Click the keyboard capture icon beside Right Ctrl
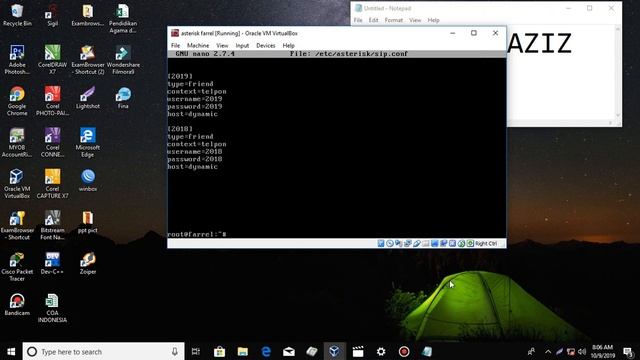 pyautogui.click(x=470, y=243)
